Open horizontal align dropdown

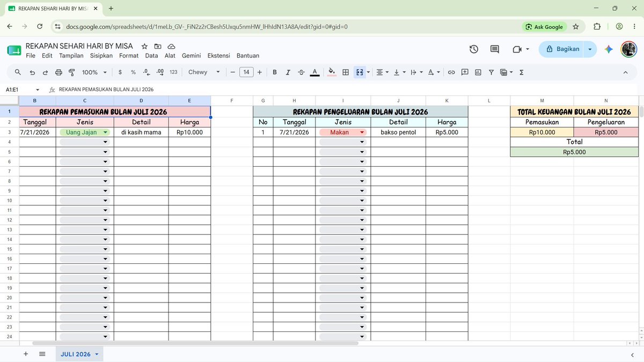pyautogui.click(x=382, y=72)
